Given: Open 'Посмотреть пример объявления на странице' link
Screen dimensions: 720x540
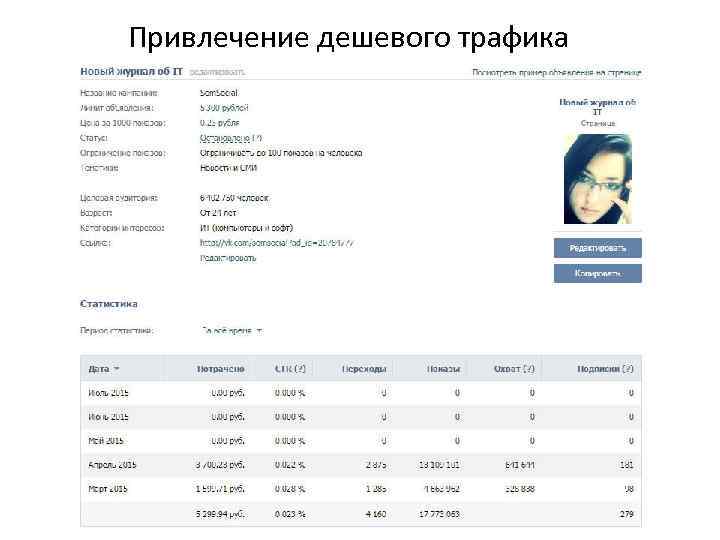Looking at the screenshot, I should tap(557, 72).
